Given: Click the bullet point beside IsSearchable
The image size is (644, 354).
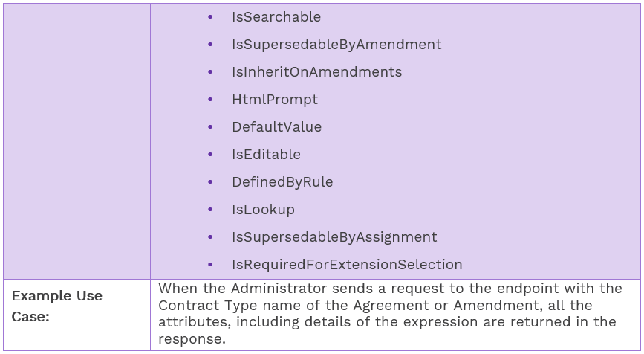Looking at the screenshot, I should point(211,17).
